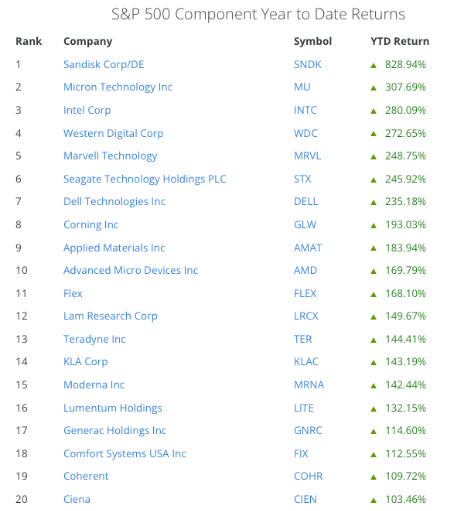Screen dimensions: 465x511
Task: Select the KLAC ticker link
Action: (x=306, y=361)
